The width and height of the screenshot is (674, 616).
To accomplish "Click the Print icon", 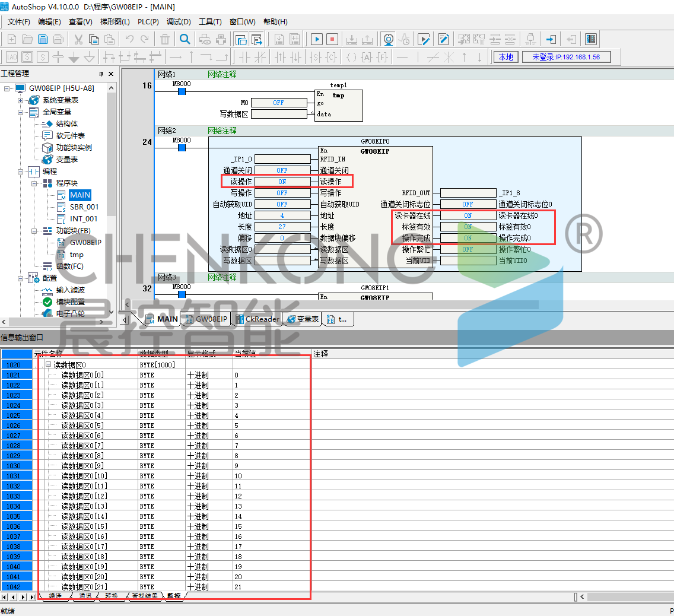I will (221, 40).
